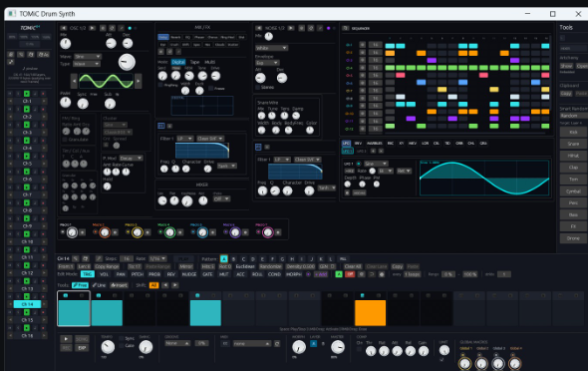Toggle the compressor On checkbox
The image size is (588, 371).
359,349
